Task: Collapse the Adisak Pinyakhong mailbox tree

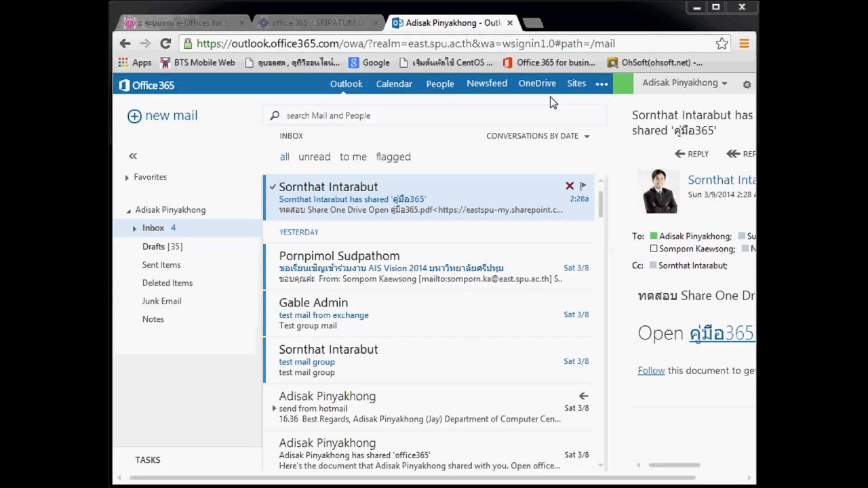Action: (129, 211)
